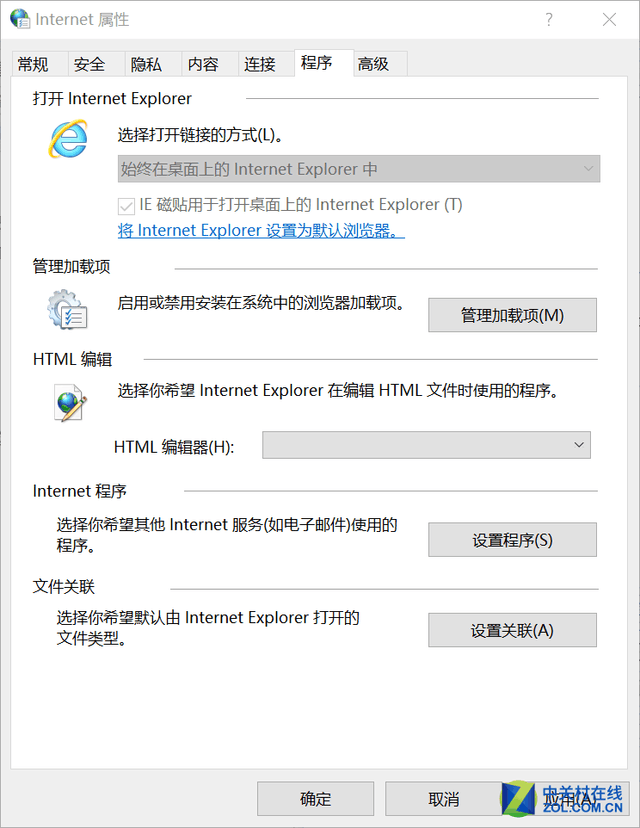Screen dimensions: 640x828
Task: Switch to the 安全 tab
Action: click(x=90, y=64)
